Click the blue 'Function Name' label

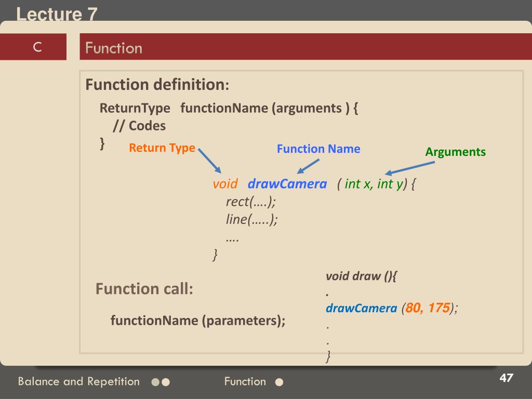click(x=318, y=149)
